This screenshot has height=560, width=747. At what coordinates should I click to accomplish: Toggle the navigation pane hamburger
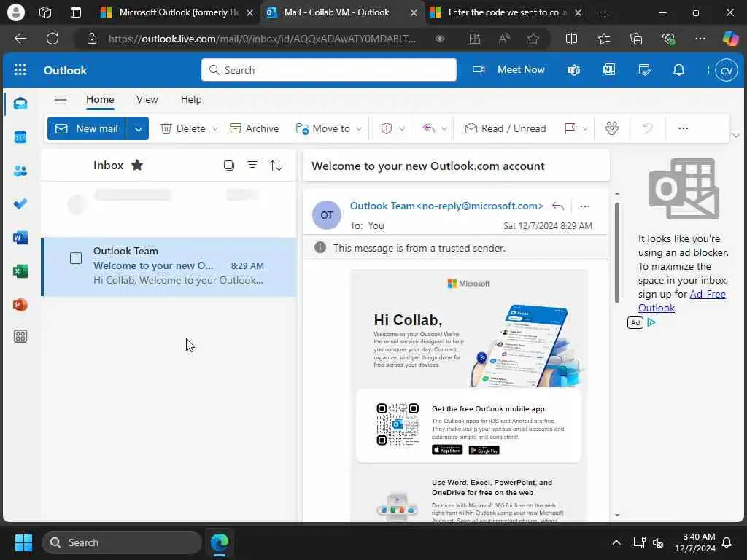click(x=61, y=99)
